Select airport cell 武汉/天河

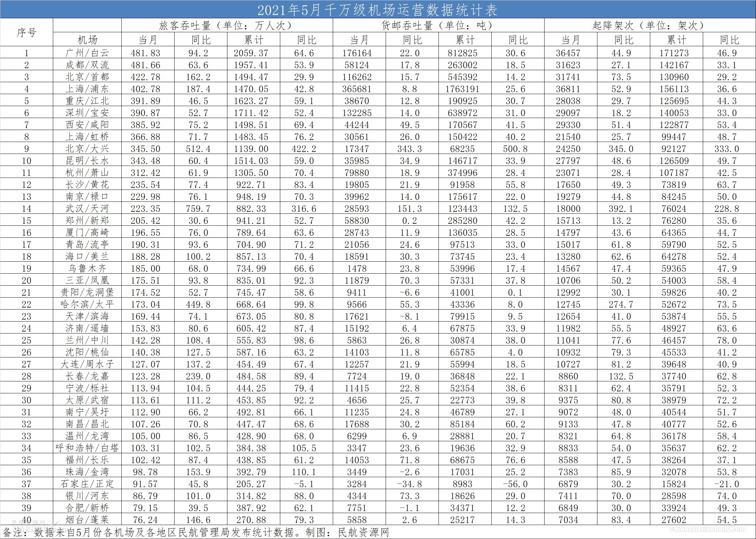(x=87, y=208)
